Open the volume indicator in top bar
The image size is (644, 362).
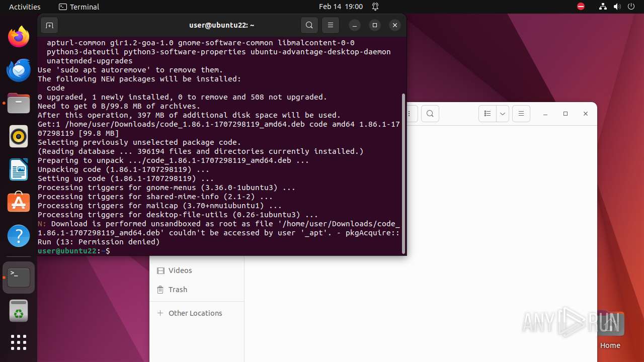[617, 7]
